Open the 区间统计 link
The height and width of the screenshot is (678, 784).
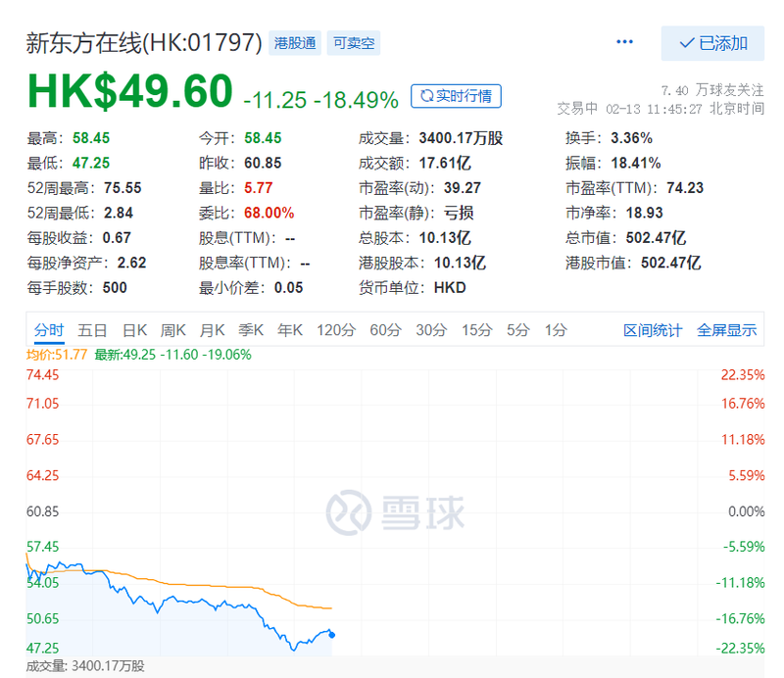(x=653, y=330)
